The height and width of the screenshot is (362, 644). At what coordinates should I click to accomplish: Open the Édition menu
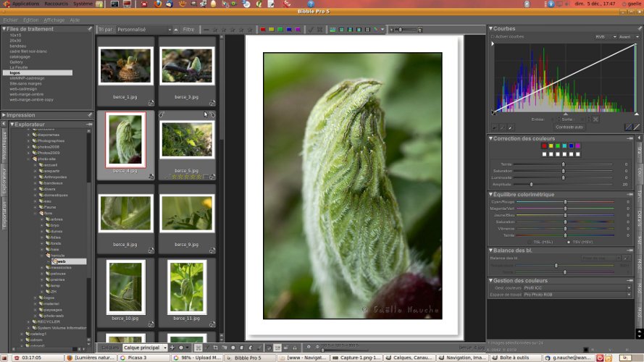pyautogui.click(x=30, y=20)
